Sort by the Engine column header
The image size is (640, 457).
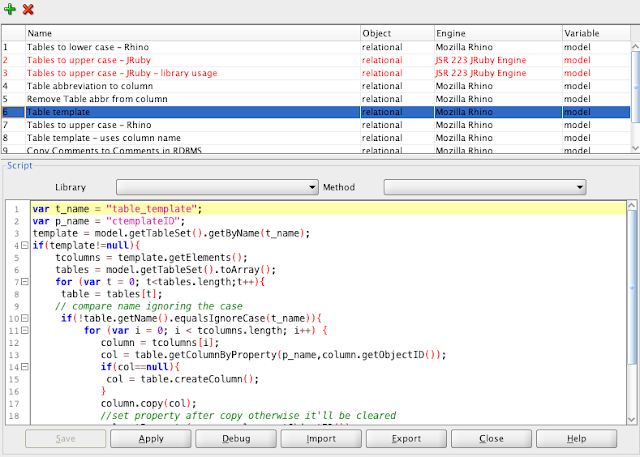498,33
